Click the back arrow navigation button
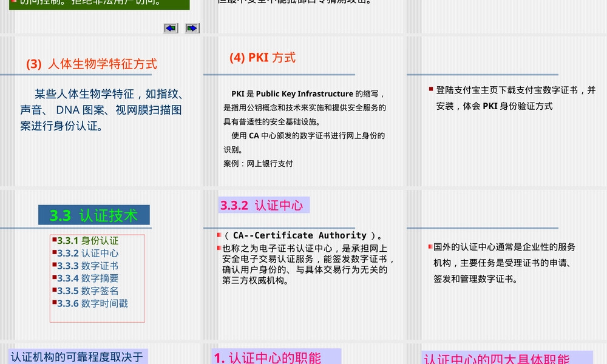Image resolution: width=607 pixels, height=364 pixels. point(171,29)
